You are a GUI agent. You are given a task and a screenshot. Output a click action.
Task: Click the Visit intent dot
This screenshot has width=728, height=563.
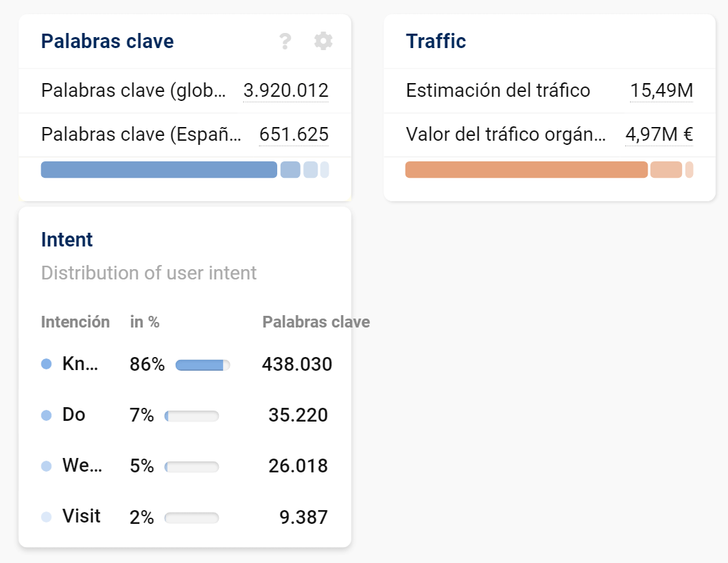pos(46,517)
